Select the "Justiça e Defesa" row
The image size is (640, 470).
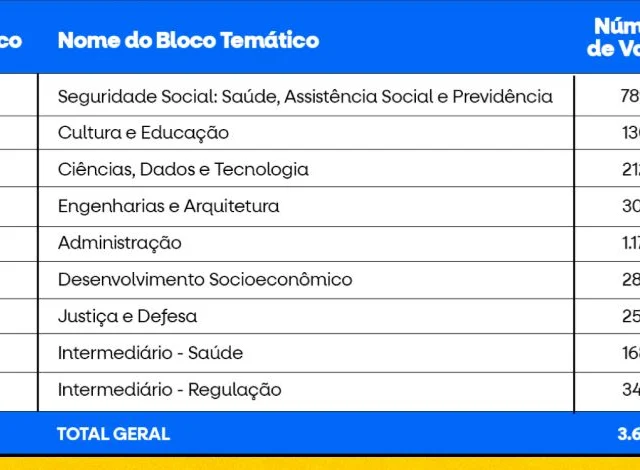(127, 317)
